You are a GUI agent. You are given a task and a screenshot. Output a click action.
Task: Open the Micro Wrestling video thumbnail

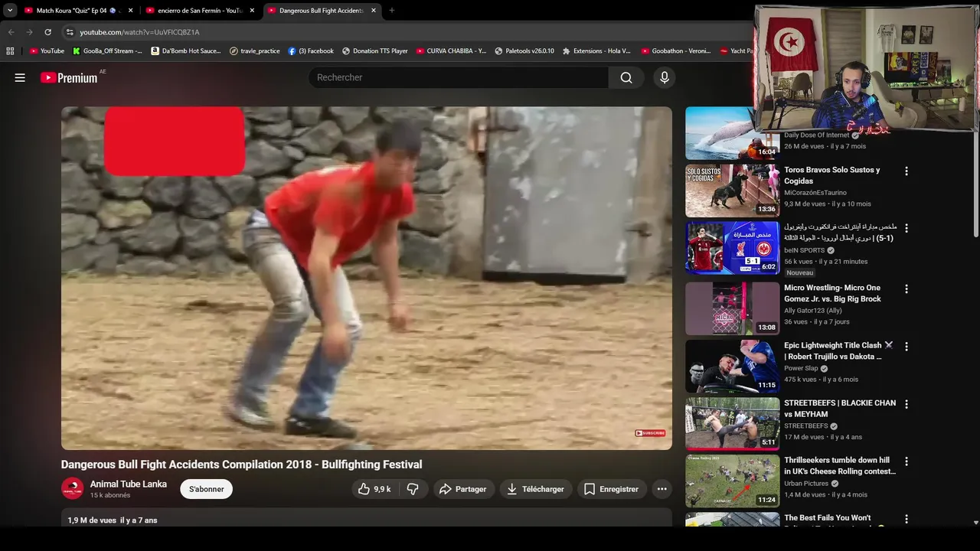point(732,308)
